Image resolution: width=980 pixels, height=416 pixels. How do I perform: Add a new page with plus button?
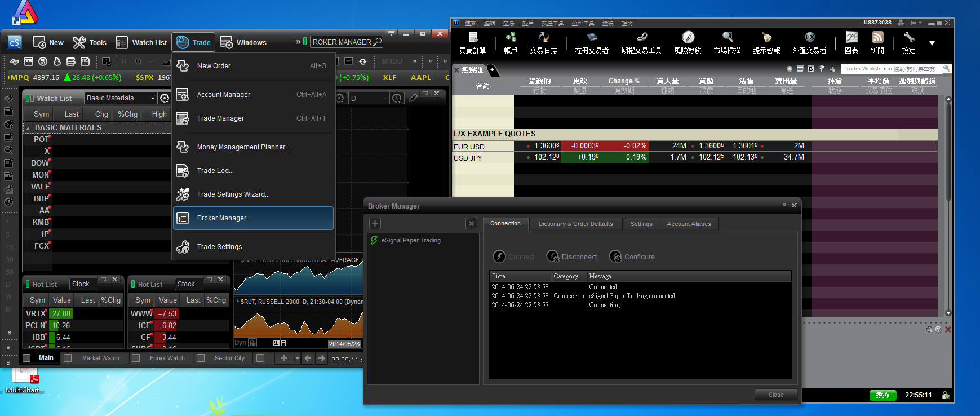coord(284,358)
